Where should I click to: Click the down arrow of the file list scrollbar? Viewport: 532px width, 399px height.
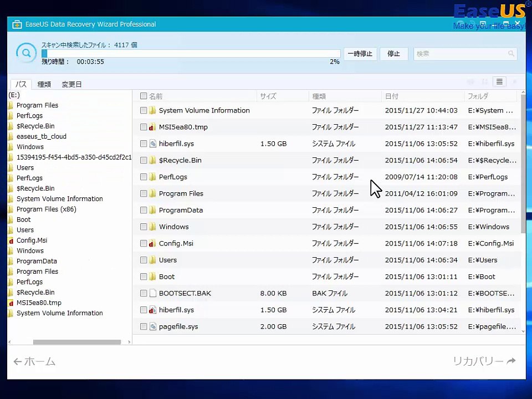pos(523,331)
